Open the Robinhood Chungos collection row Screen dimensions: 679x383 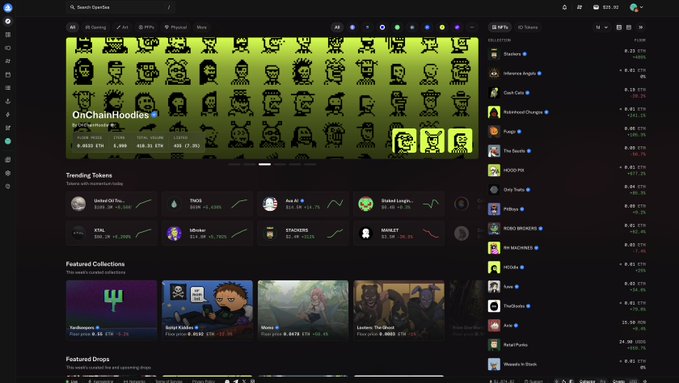coord(567,112)
